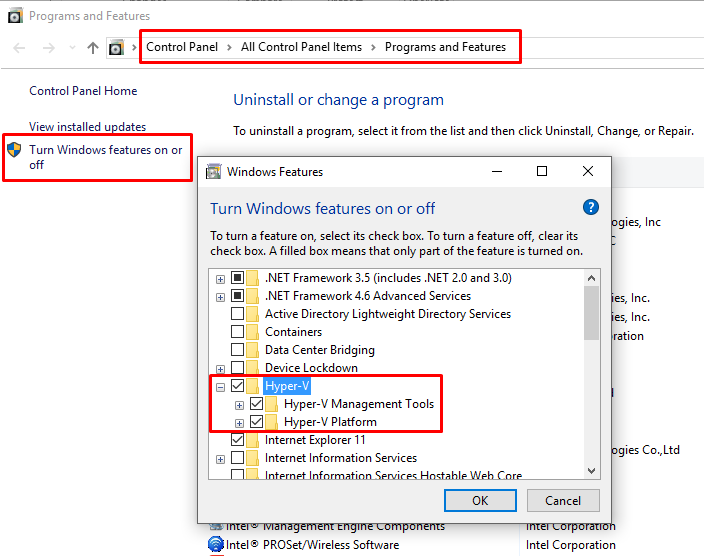The height and width of the screenshot is (556, 704).
Task: Collapse the Hyper-V tree node
Action: [x=220, y=387]
